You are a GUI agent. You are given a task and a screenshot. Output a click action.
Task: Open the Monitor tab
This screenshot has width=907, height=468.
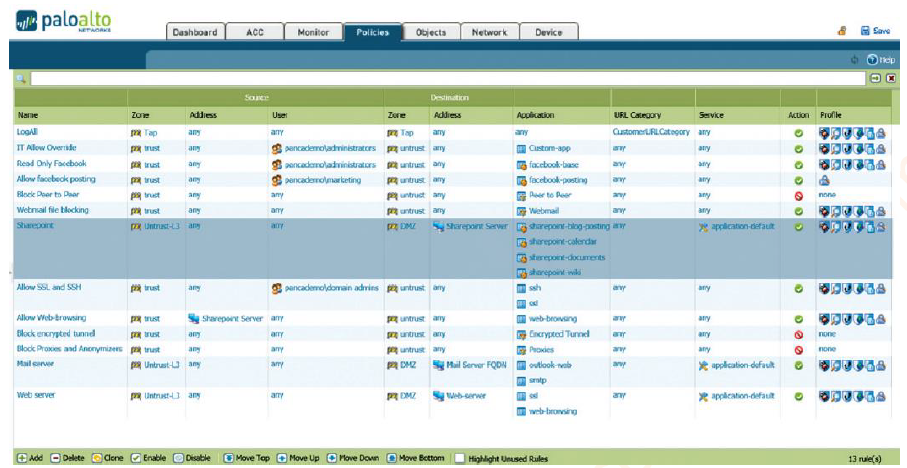[313, 32]
